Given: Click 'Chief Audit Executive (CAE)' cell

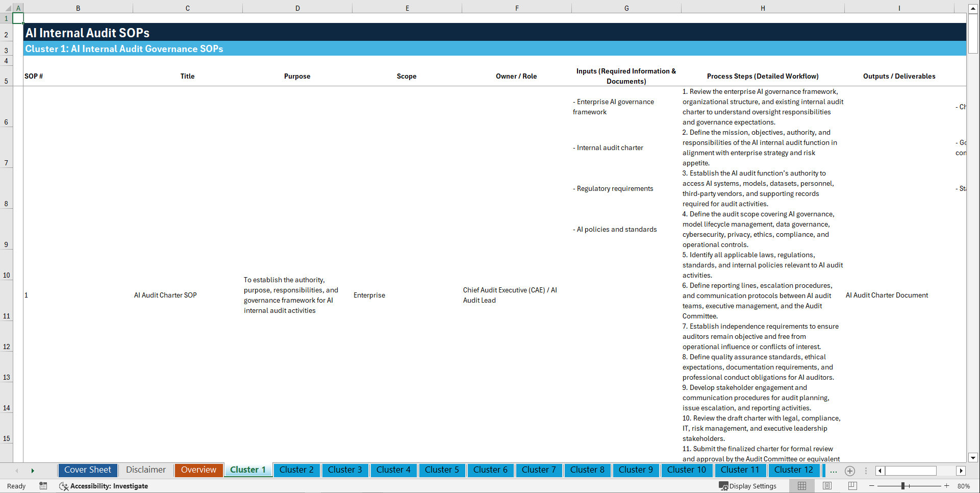Looking at the screenshot, I should point(510,295).
